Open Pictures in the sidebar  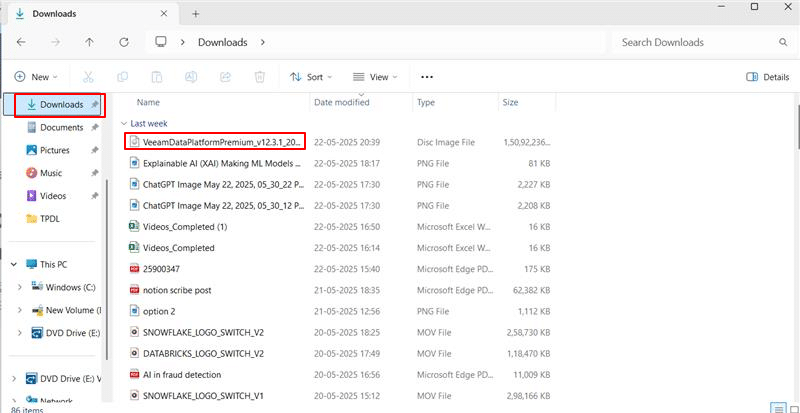pyautogui.click(x=55, y=150)
